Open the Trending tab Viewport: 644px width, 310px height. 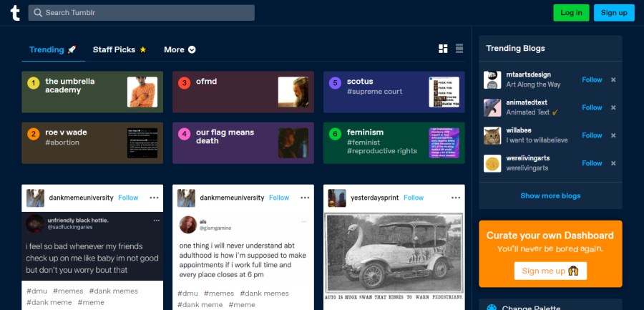53,49
